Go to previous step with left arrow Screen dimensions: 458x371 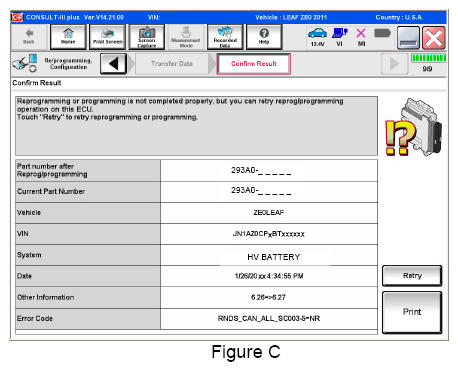pyautogui.click(x=113, y=64)
